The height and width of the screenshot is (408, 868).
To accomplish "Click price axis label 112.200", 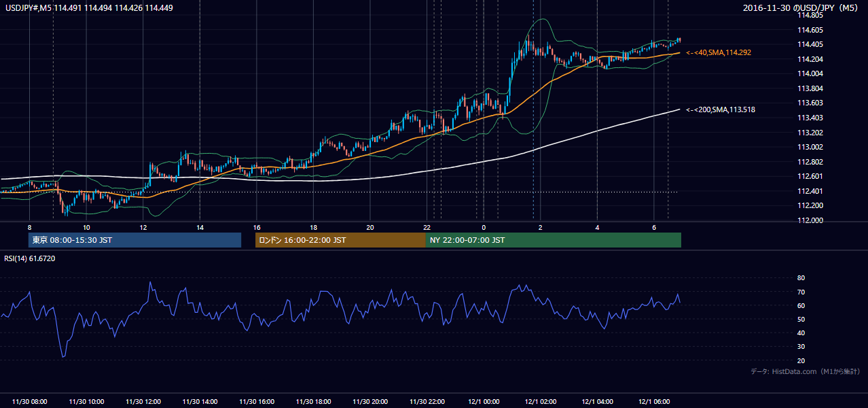I will coord(812,205).
